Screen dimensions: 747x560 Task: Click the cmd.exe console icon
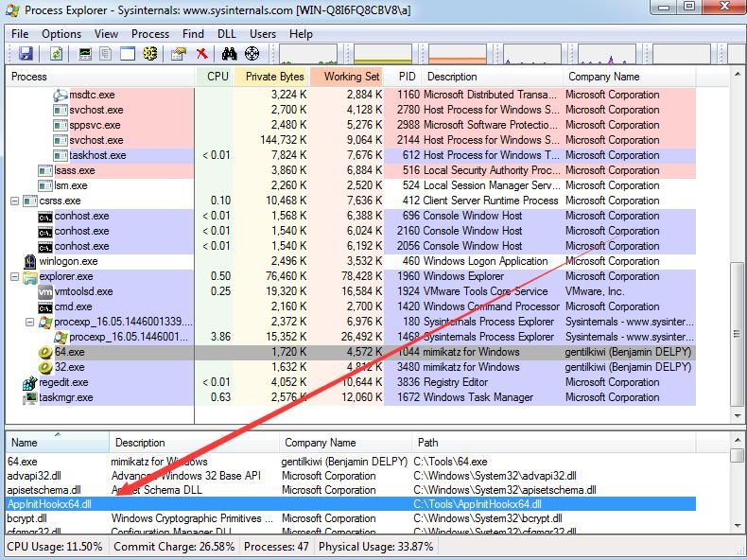point(45,307)
